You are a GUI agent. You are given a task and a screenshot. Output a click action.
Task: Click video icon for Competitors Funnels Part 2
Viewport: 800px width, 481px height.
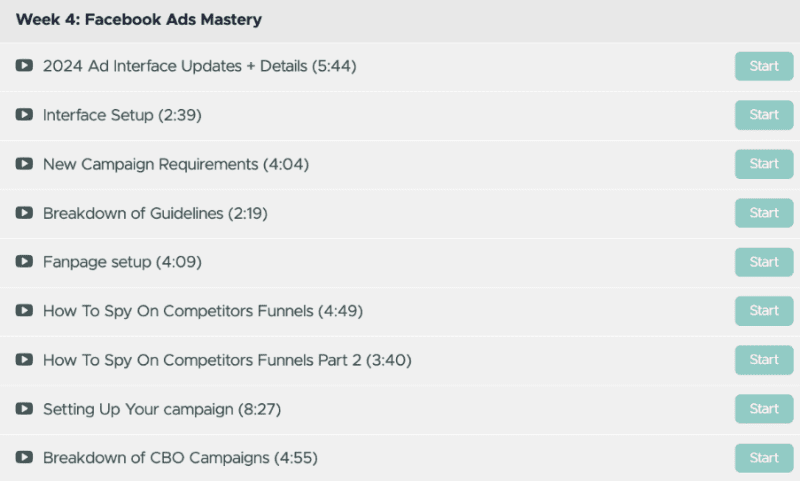(x=24, y=360)
